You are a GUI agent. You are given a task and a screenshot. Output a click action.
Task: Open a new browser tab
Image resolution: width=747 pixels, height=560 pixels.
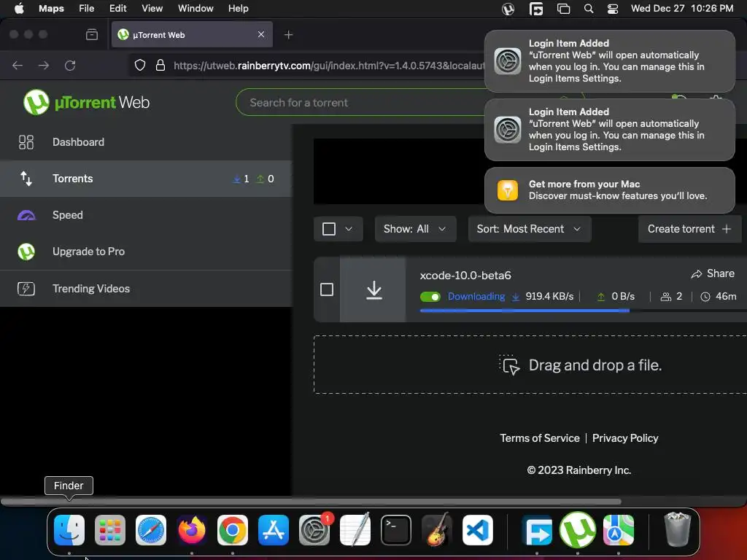tap(288, 35)
